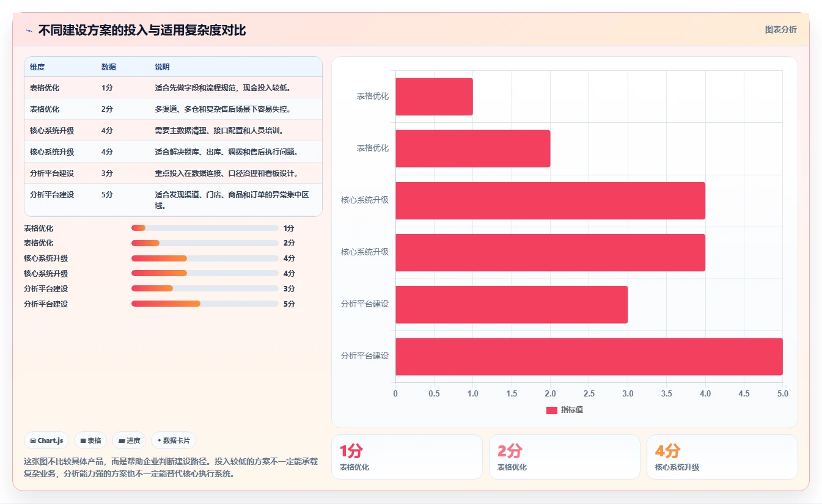The image size is (822, 504).
Task: Click the cell 适合先做字段和流程规范，现金投入较低。
Action: (223, 88)
